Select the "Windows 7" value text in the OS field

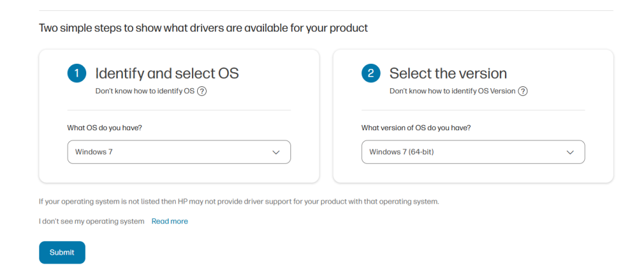coord(94,152)
